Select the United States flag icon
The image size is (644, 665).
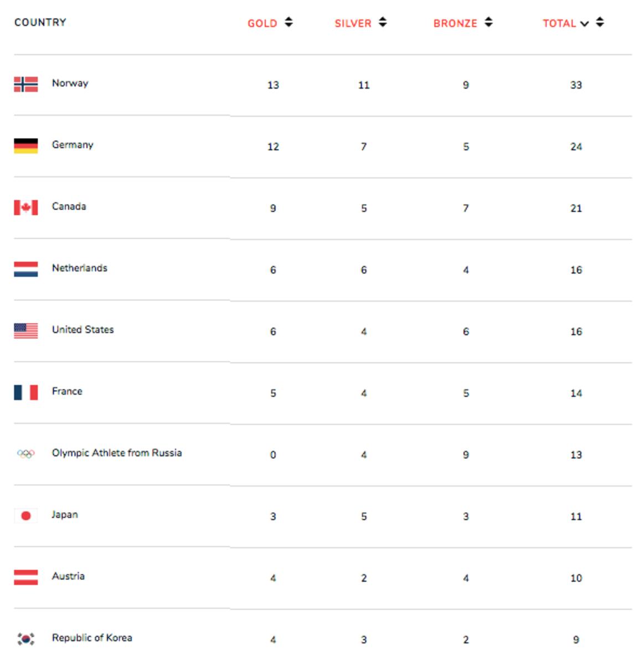[x=25, y=329]
